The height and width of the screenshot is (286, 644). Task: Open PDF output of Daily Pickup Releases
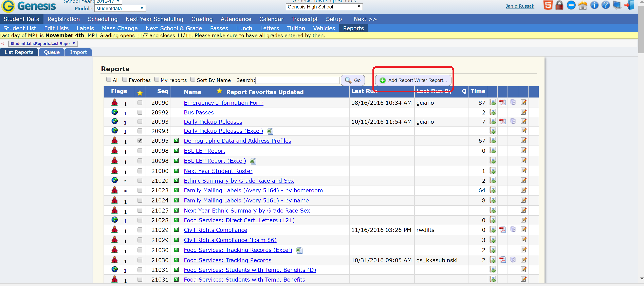point(503,122)
